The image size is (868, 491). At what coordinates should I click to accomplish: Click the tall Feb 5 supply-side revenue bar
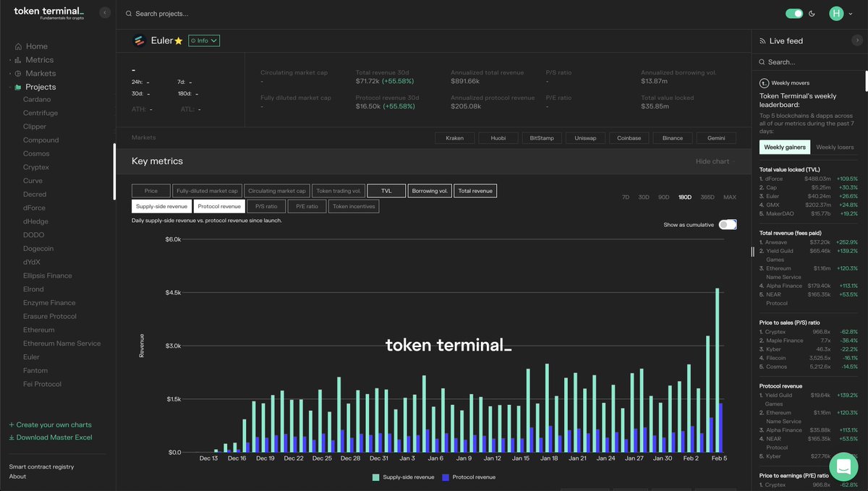click(718, 370)
